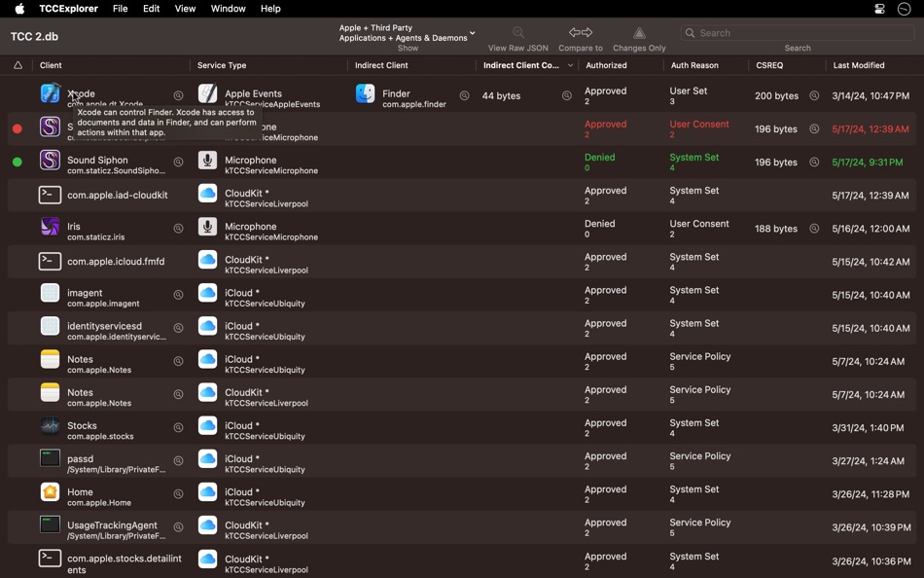Inspect the 44 bytes code requirement
Image resolution: width=924 pixels, height=578 pixels.
[566, 95]
